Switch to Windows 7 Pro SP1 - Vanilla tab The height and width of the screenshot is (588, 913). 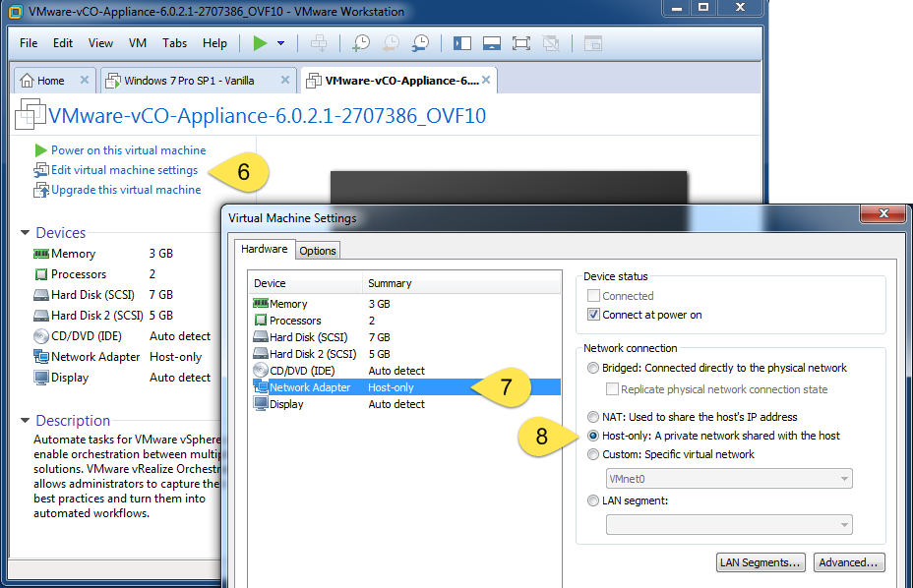[189, 81]
